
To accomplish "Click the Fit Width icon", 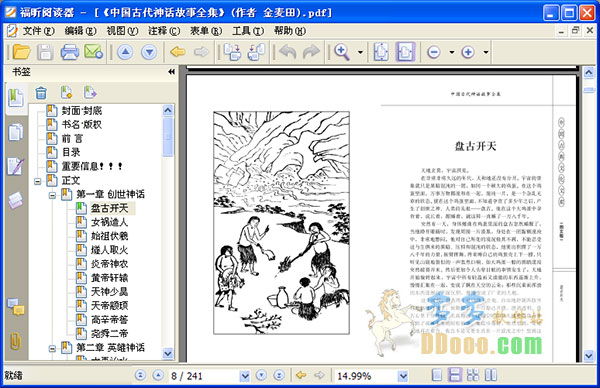I will [x=406, y=52].
